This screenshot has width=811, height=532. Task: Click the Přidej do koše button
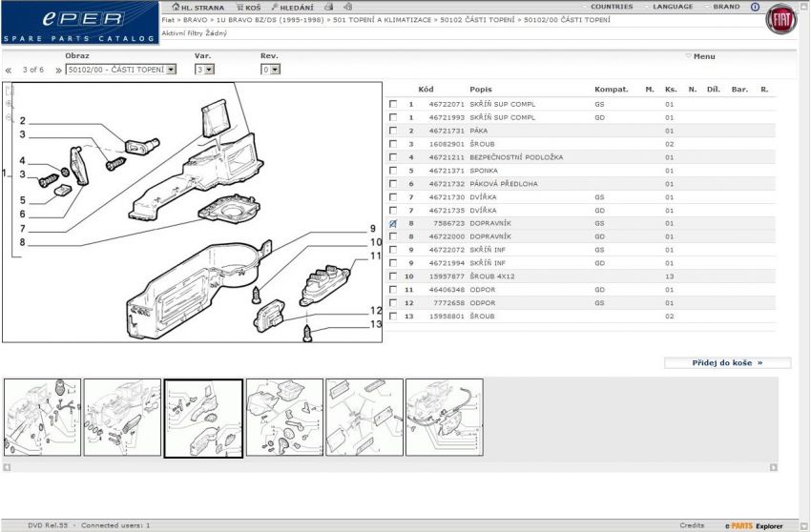click(727, 362)
